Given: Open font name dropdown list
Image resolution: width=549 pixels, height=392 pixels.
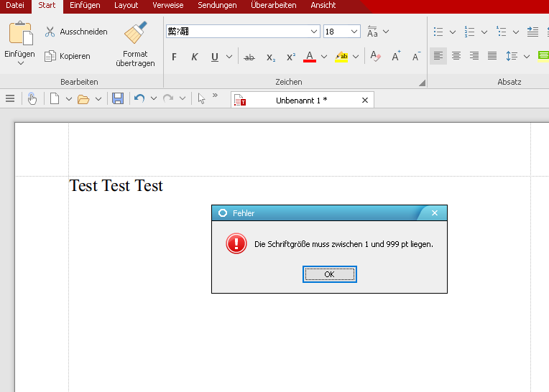Looking at the screenshot, I should point(314,32).
